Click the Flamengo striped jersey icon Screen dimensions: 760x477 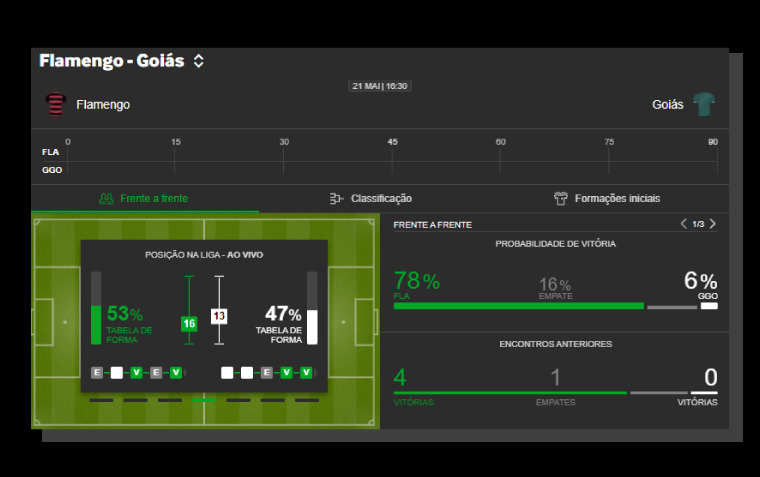(x=56, y=104)
